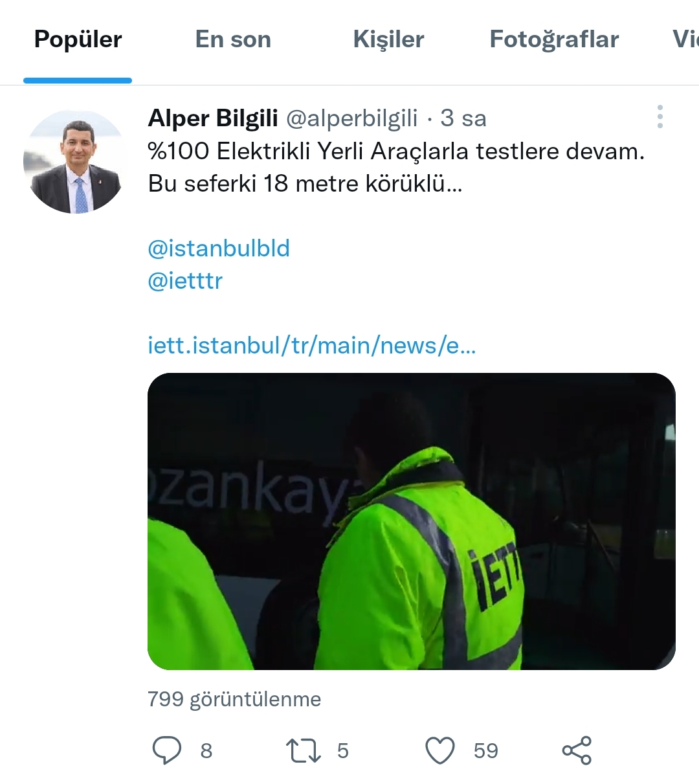This screenshot has width=699, height=784.
Task: Open the tweet by clicking its text
Action: (396, 168)
